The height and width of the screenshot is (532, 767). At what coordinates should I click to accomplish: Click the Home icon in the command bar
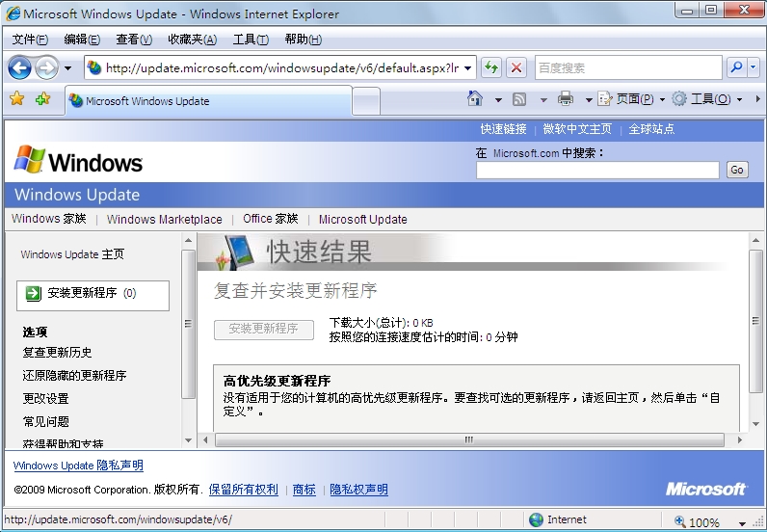tap(474, 99)
